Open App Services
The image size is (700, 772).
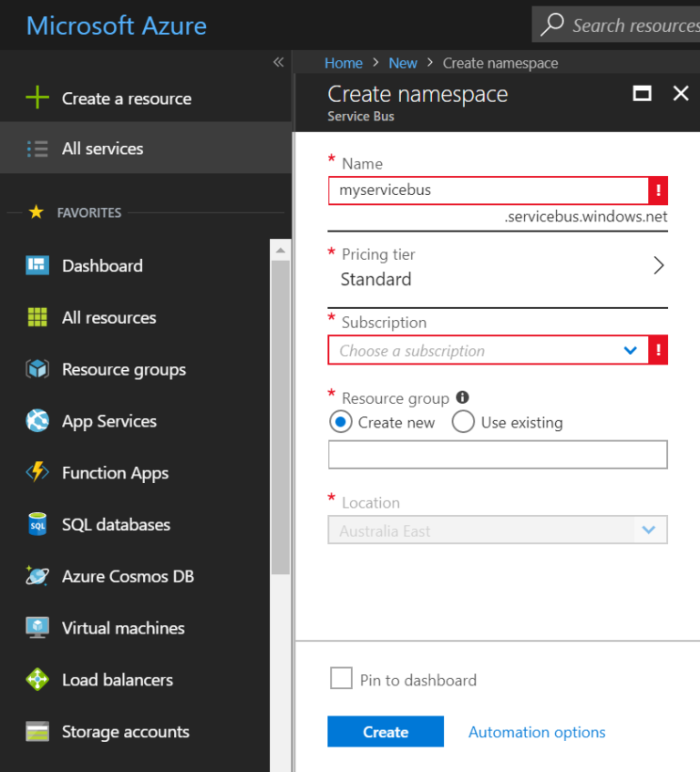[109, 421]
